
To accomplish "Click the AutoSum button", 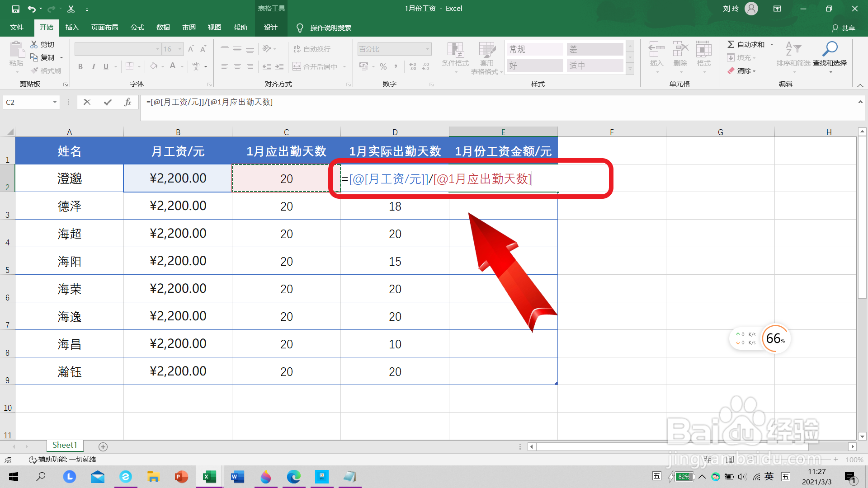I will [746, 44].
